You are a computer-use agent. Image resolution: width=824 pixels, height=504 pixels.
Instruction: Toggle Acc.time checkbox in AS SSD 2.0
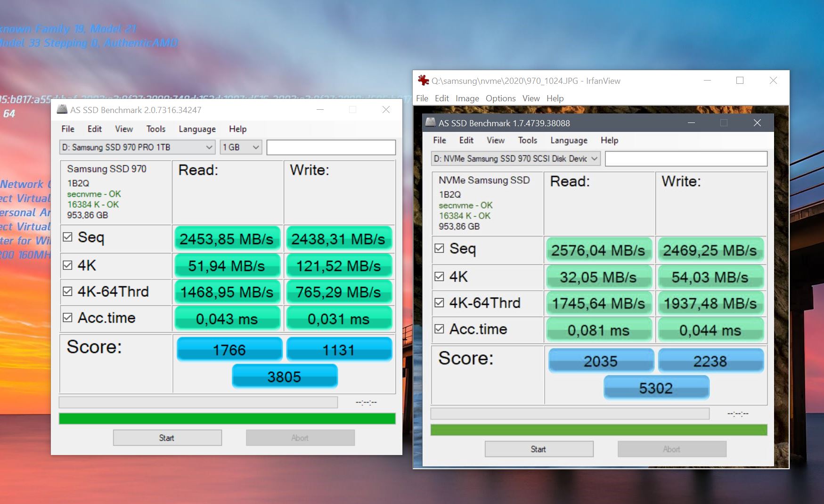tap(67, 317)
